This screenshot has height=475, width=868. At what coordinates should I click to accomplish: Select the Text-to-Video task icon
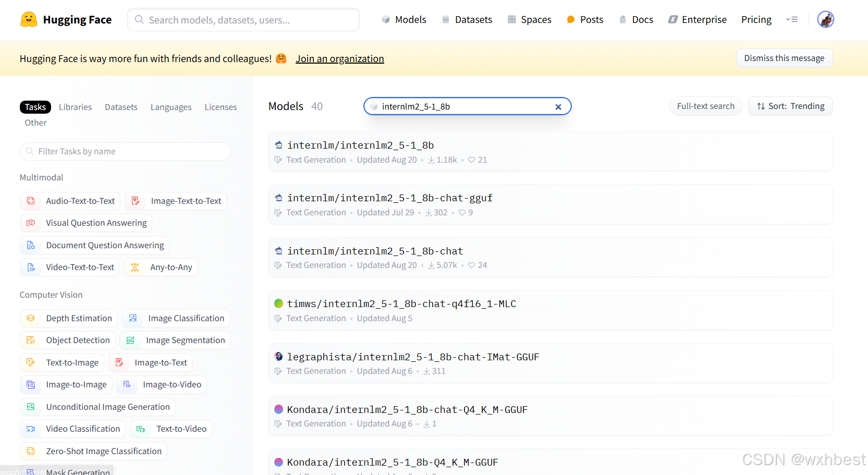point(141,429)
